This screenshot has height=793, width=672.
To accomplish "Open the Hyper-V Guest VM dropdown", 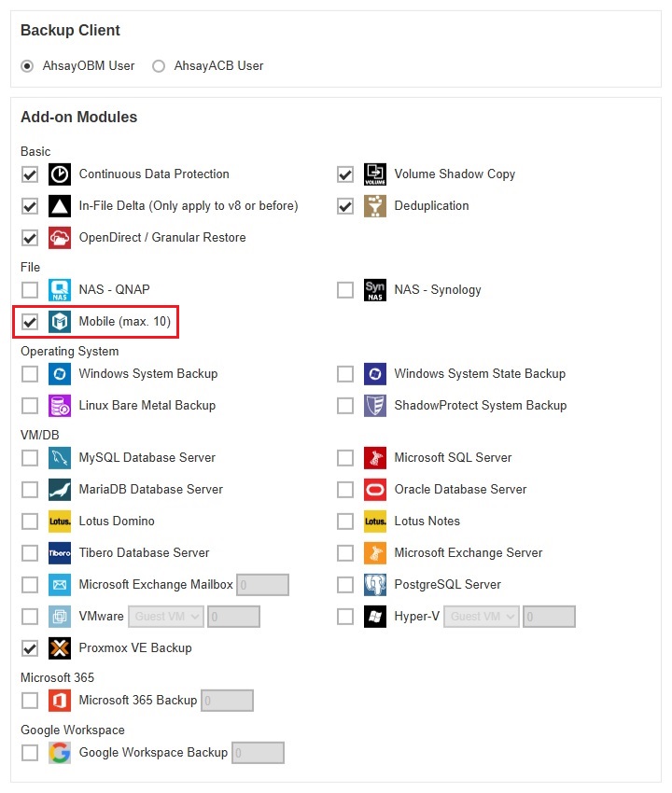I will (482, 617).
